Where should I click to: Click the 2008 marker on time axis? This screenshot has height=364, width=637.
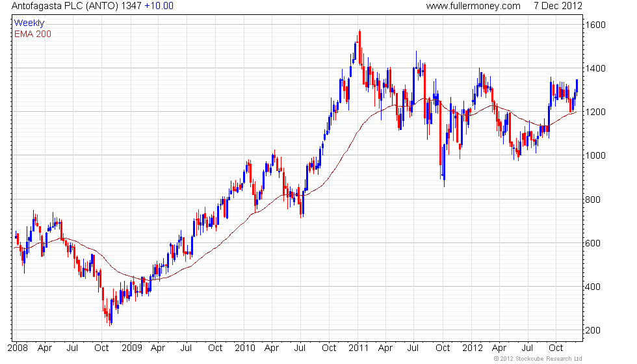click(x=18, y=348)
